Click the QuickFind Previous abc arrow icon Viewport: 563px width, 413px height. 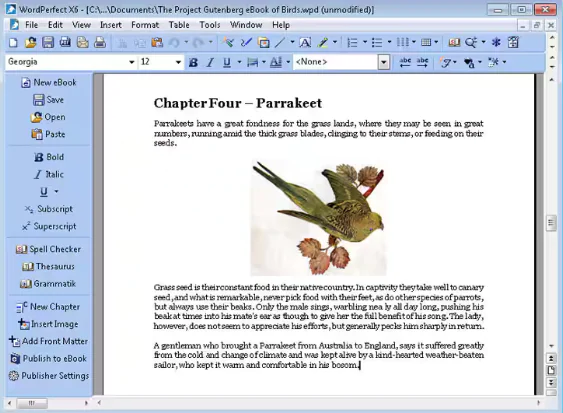pyautogui.click(x=405, y=62)
